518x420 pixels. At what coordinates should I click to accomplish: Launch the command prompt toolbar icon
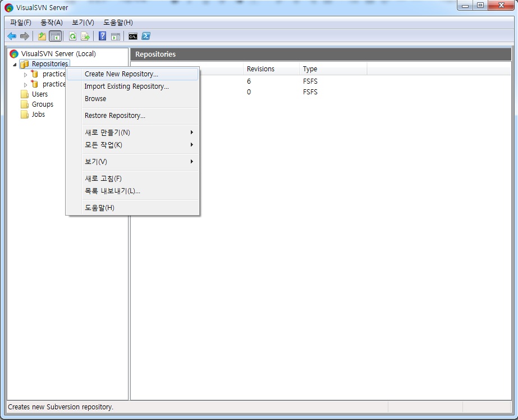[133, 36]
